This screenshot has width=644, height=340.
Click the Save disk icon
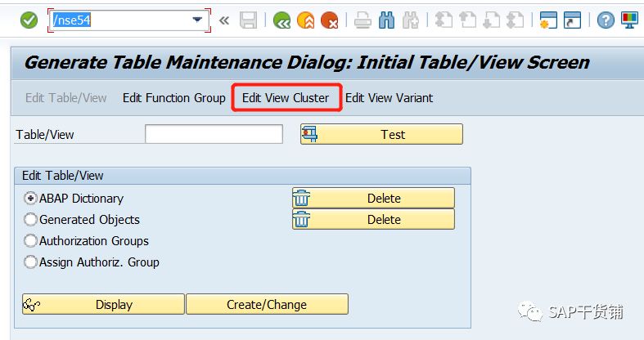[x=249, y=20]
